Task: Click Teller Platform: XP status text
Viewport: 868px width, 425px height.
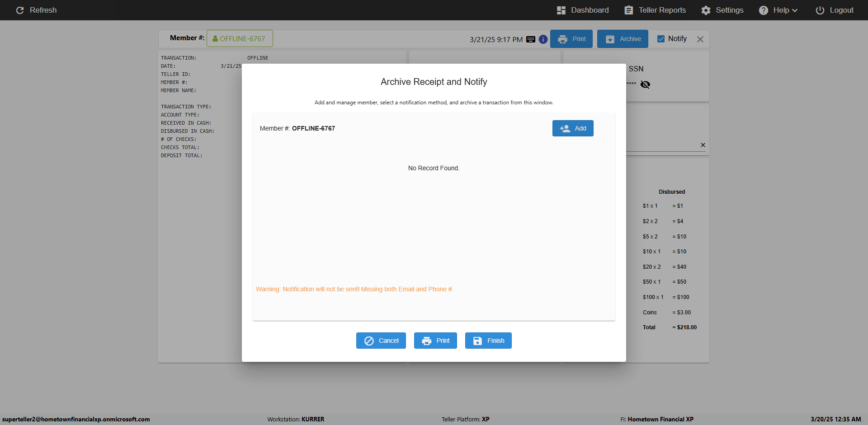Action: pyautogui.click(x=466, y=419)
